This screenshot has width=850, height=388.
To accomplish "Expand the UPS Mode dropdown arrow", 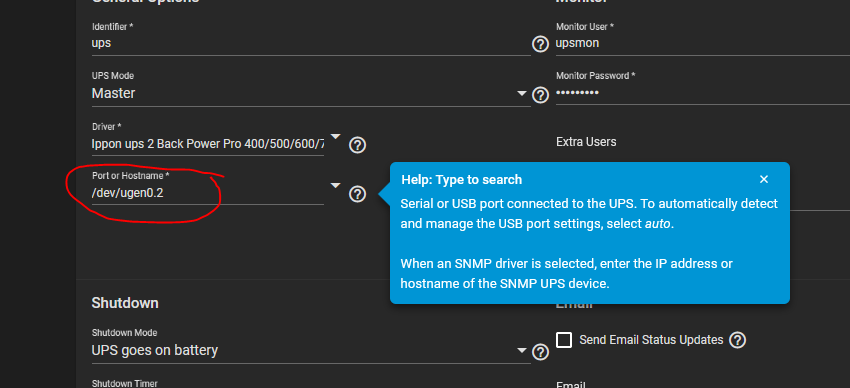I will [521, 94].
